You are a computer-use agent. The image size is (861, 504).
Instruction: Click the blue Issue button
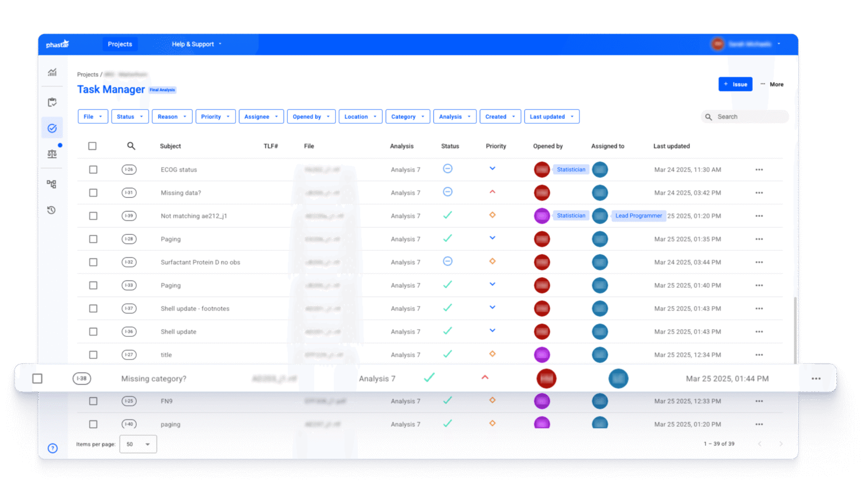(x=735, y=84)
